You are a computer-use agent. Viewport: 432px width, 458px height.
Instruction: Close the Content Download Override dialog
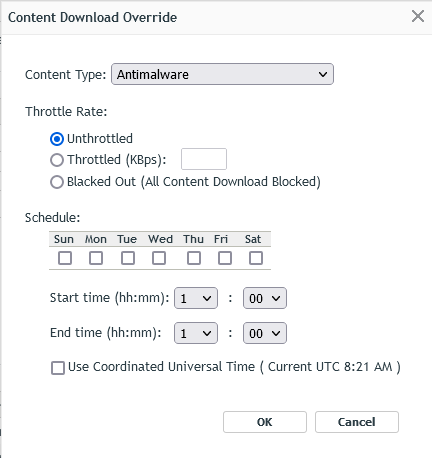(x=418, y=16)
